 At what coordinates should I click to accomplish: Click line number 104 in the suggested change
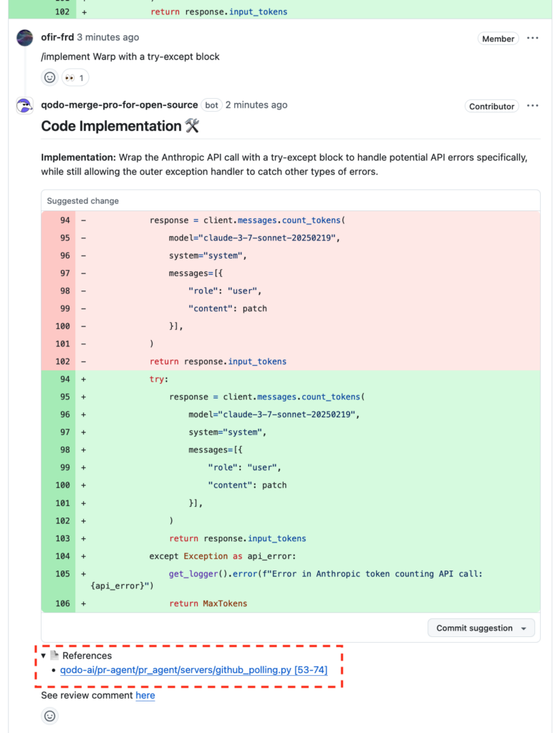(63, 556)
